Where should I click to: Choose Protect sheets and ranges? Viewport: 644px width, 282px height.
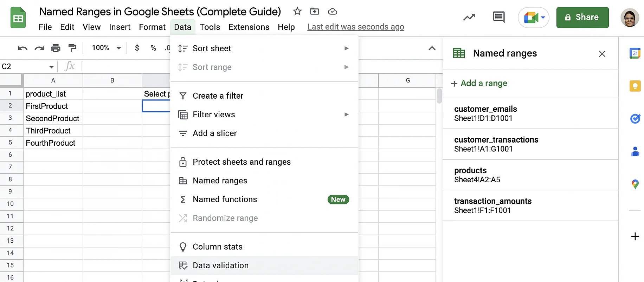pos(264,162)
